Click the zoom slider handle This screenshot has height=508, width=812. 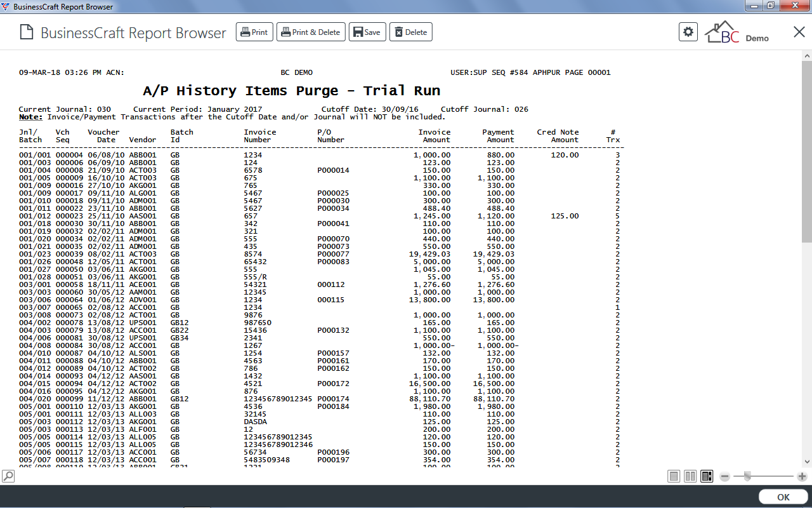[748, 476]
